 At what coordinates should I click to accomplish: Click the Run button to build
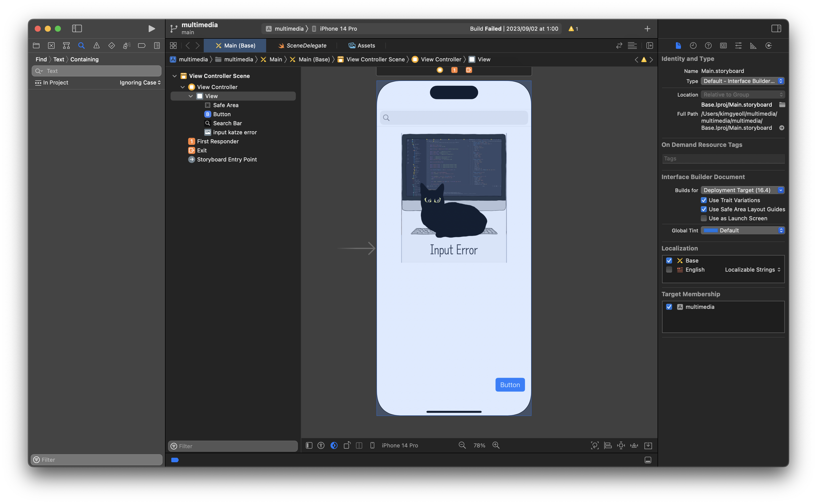pos(152,29)
